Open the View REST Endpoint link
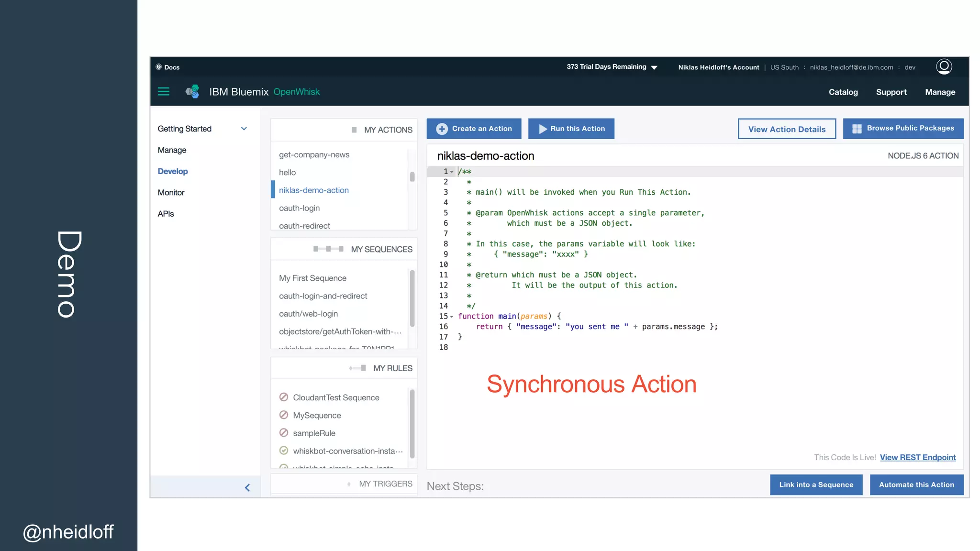This screenshot has height=551, width=980. click(x=917, y=457)
